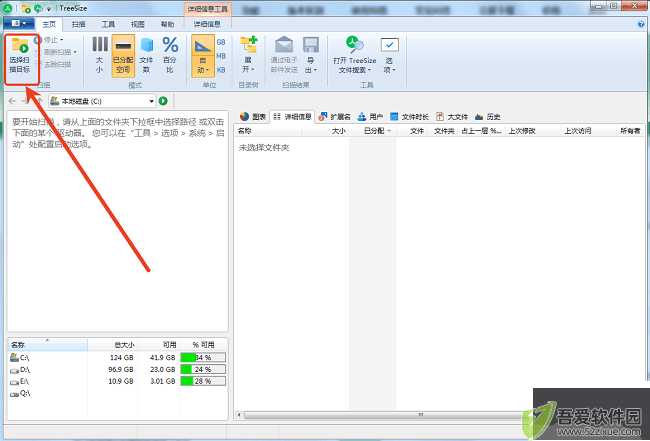Sort drives by Total Size (总大小) header
This screenshot has width=650, height=441.
[x=112, y=344]
